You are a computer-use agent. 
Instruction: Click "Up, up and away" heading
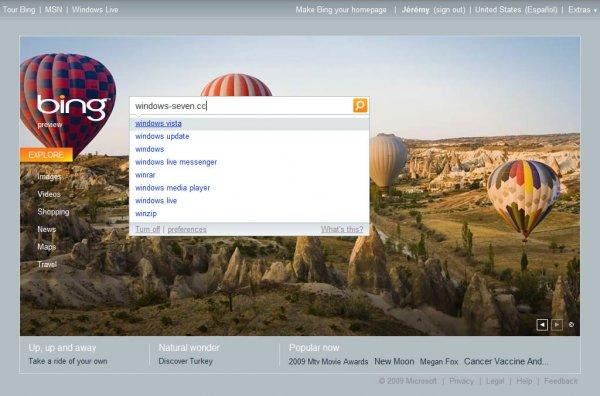point(62,348)
